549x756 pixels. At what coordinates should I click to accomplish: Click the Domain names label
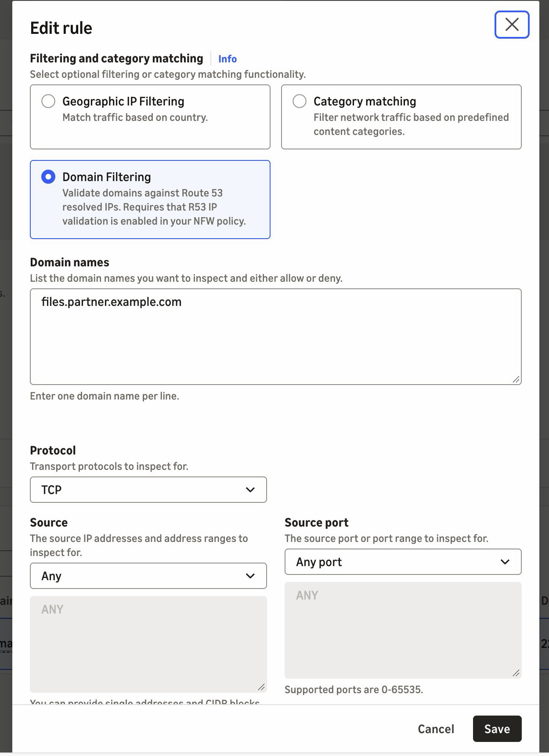click(x=69, y=262)
